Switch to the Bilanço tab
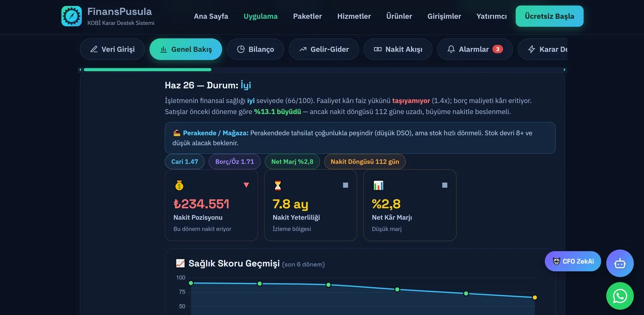Screen dimensions: 644x315 [x=255, y=49]
